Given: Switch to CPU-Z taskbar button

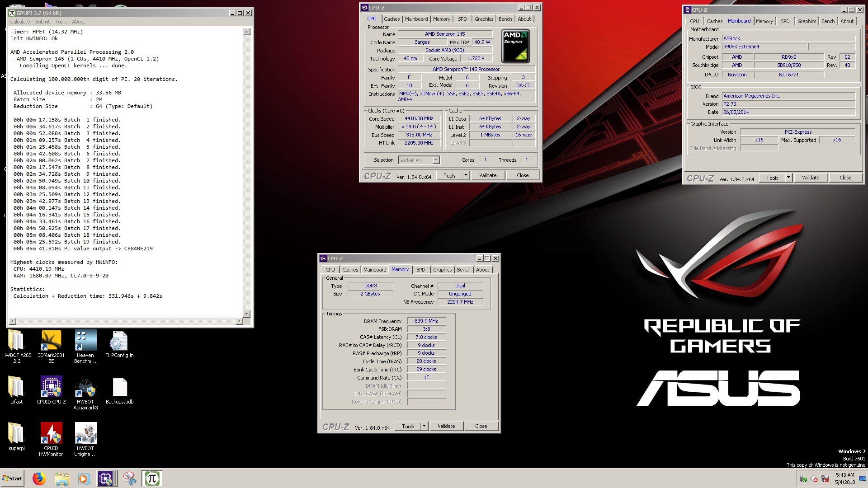Looking at the screenshot, I should point(106,479).
